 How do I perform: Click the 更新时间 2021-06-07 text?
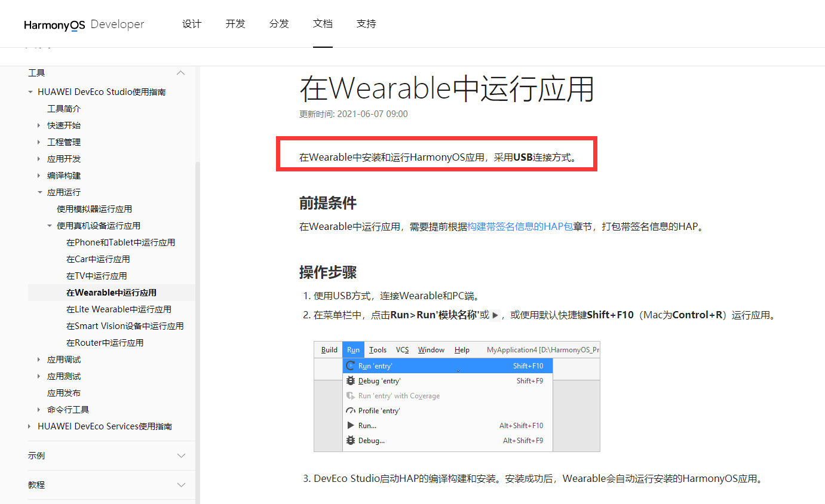[x=354, y=114]
